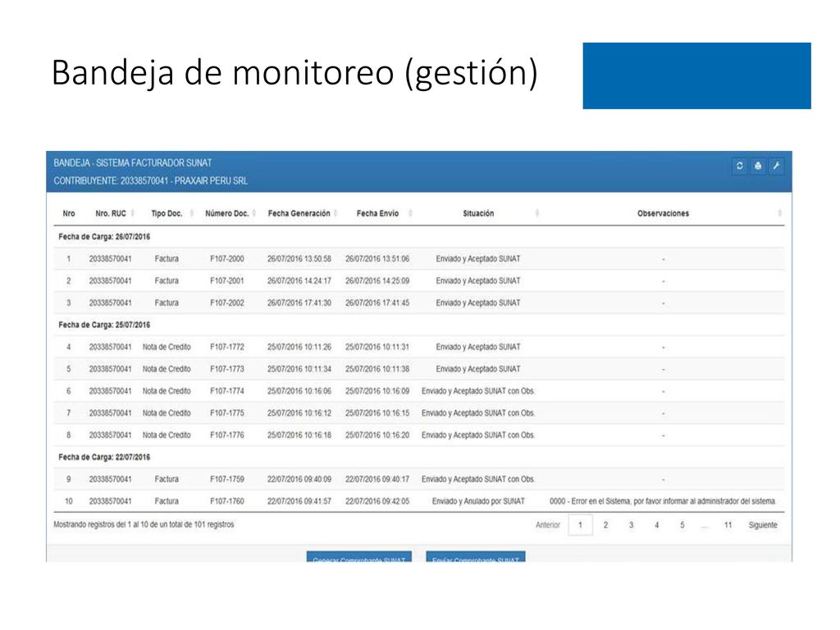The image size is (840, 630).
Task: Go to the Anterior page
Action: [547, 525]
